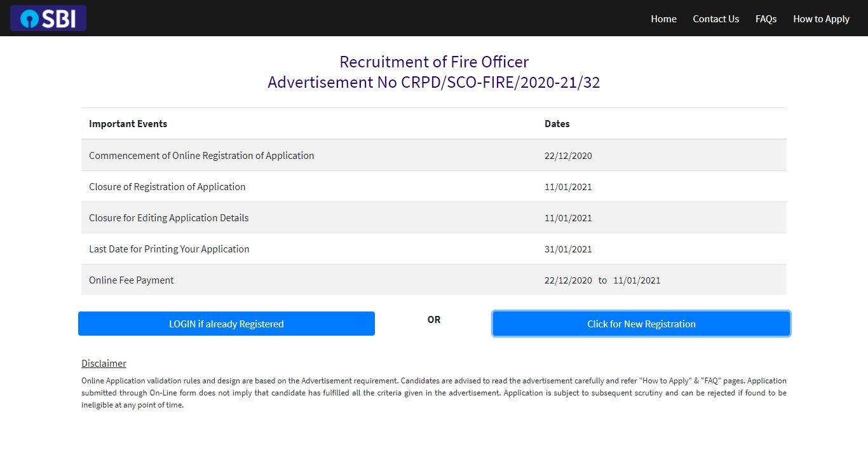Click the Last Date for Printing Your Application label
This screenshot has width=868, height=459.
(x=169, y=249)
